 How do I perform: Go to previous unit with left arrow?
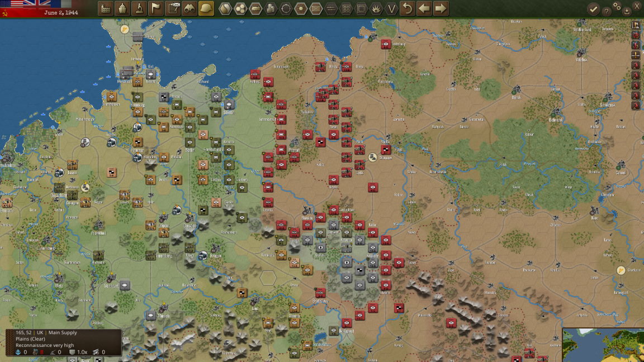pos(424,8)
